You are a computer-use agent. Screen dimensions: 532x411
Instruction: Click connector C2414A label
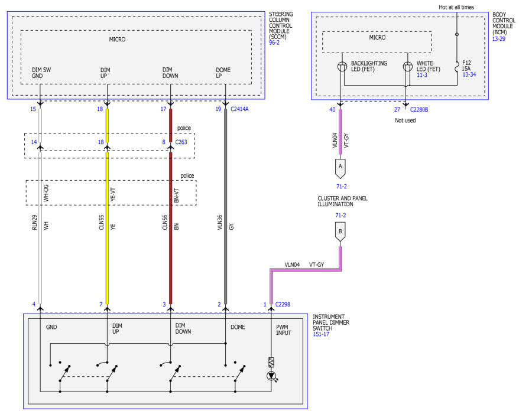(x=239, y=109)
